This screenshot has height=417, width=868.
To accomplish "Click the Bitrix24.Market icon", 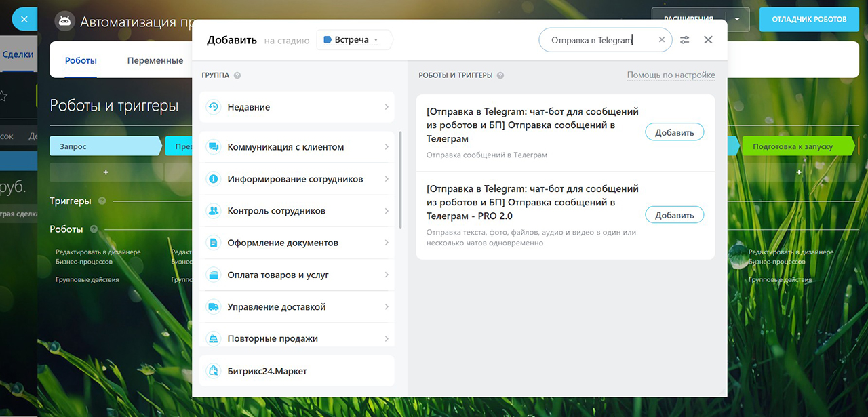I will (214, 371).
